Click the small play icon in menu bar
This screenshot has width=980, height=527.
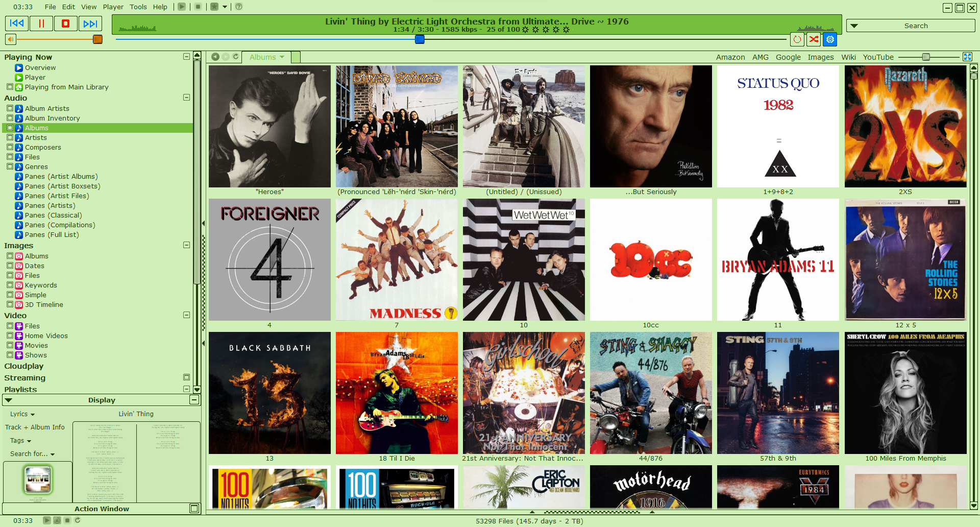coord(182,7)
